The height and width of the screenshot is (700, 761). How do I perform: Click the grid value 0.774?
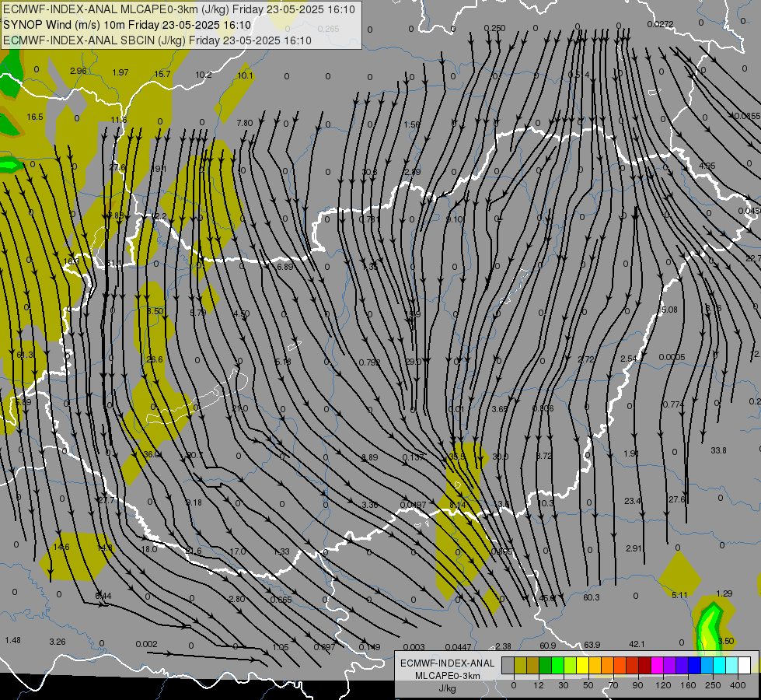pos(674,404)
